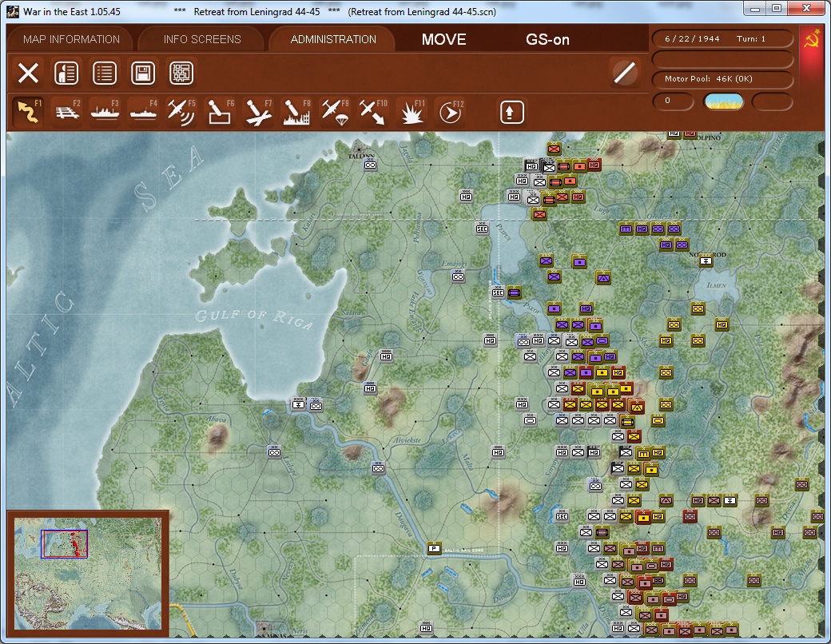The height and width of the screenshot is (644, 831).
Task: Click the save game floppy disk icon
Action: pos(143,74)
